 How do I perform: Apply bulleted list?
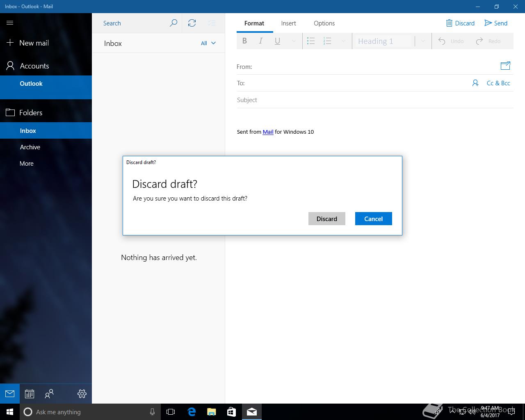point(311,41)
